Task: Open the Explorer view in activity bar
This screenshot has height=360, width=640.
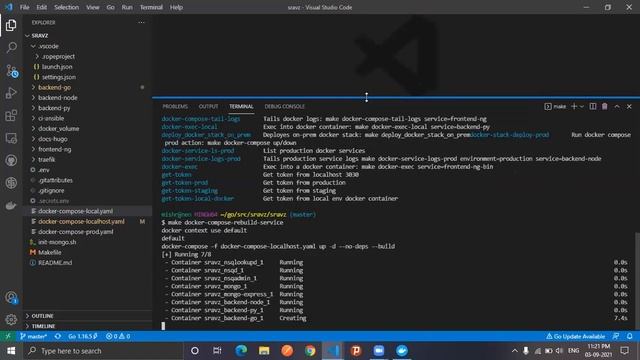Action: click(11, 25)
